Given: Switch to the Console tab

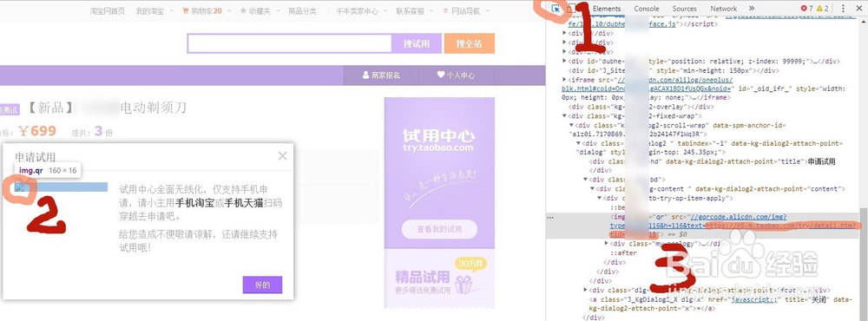Looking at the screenshot, I should pyautogui.click(x=646, y=9).
